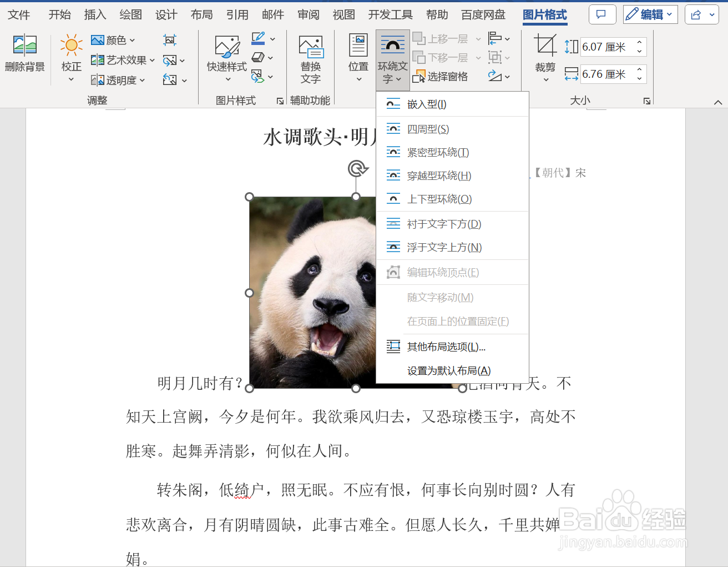
Task: Click the 环绕文字 wrap text button
Action: 393,60
